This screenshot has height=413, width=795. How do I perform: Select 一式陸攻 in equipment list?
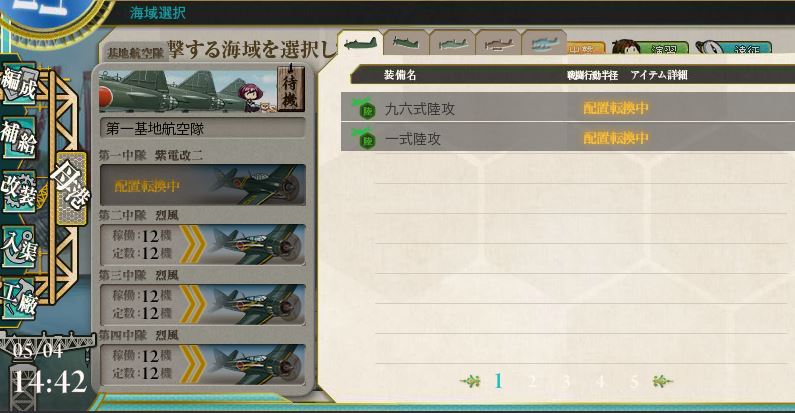click(568, 137)
